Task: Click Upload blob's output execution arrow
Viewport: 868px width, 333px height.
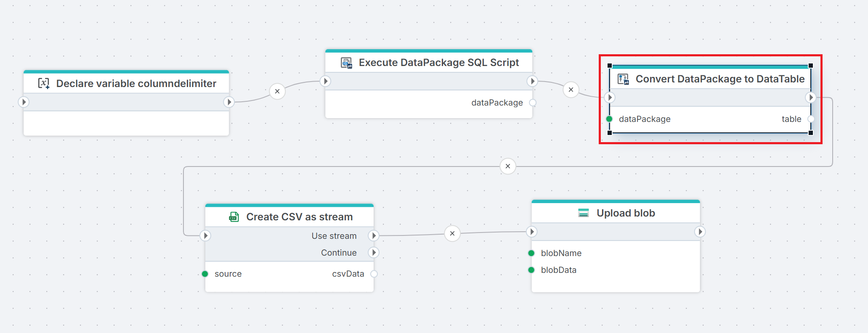Action: pyautogui.click(x=700, y=232)
